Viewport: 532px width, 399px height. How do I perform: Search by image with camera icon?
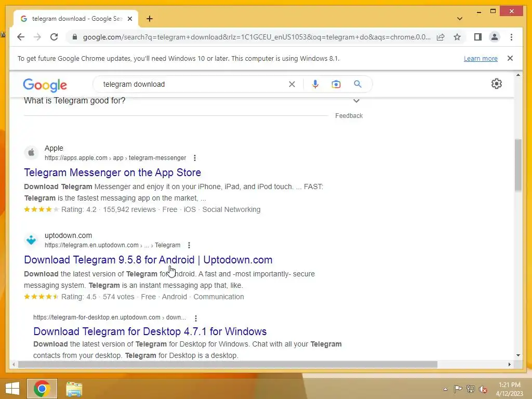coord(336,84)
